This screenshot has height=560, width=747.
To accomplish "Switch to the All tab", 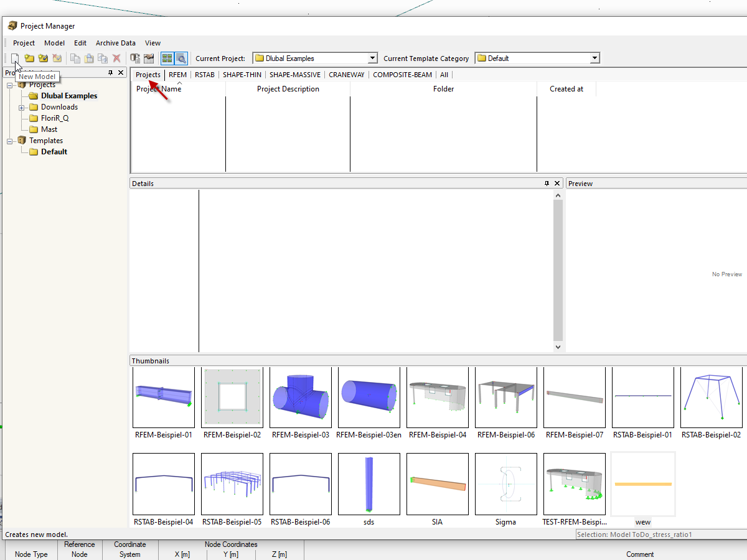I will (x=444, y=75).
